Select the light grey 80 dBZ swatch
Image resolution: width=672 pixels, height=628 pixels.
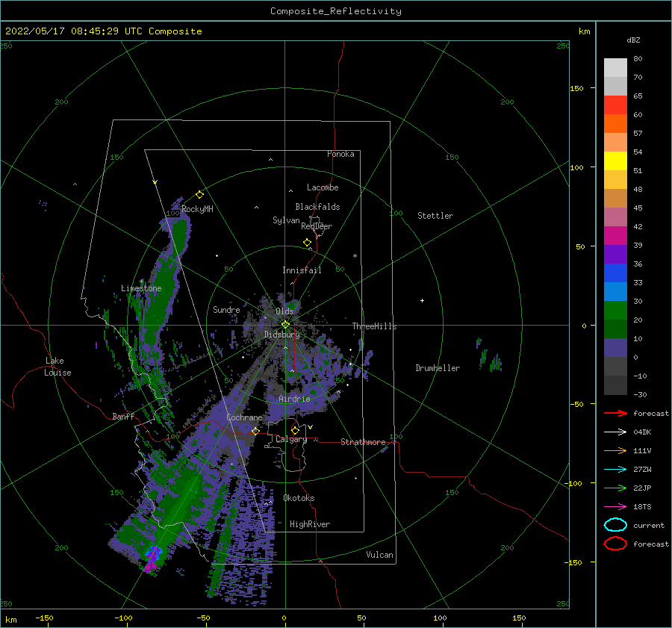(x=615, y=67)
